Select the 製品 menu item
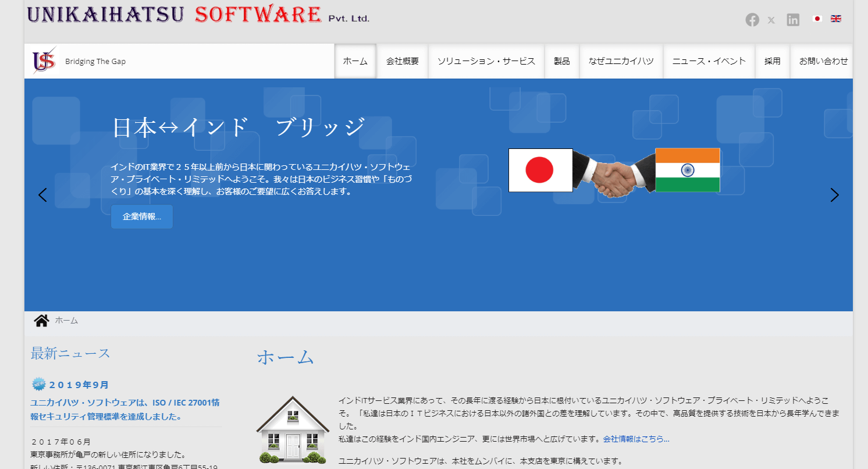 point(562,61)
